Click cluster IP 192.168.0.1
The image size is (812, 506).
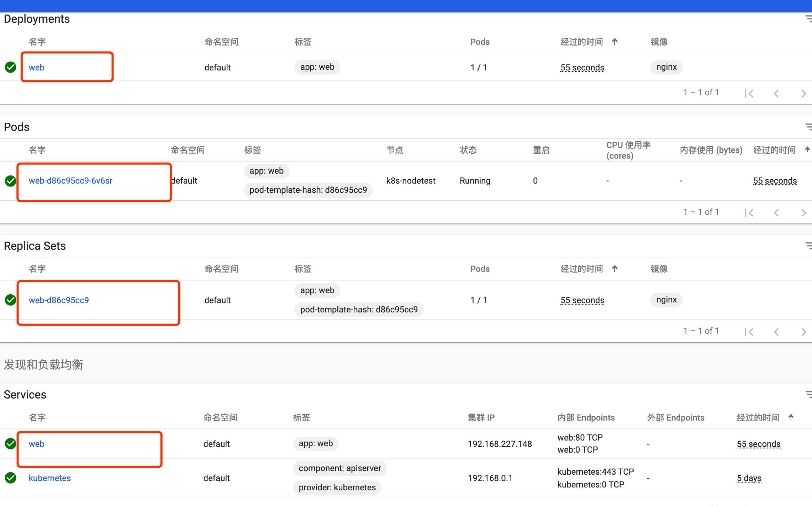click(x=490, y=478)
